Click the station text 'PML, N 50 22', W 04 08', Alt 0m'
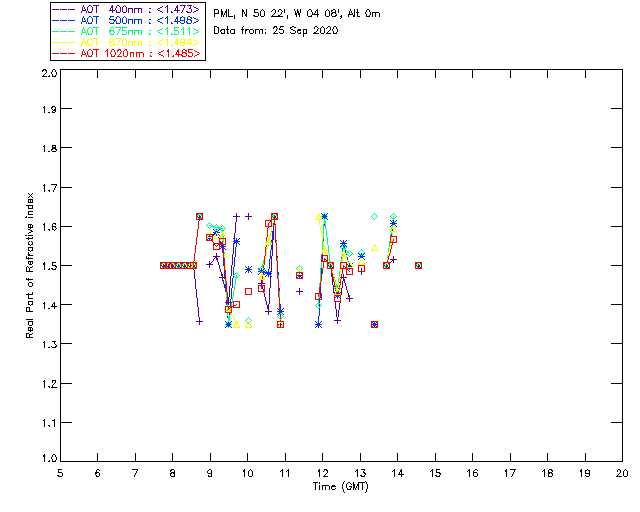 [x=297, y=14]
